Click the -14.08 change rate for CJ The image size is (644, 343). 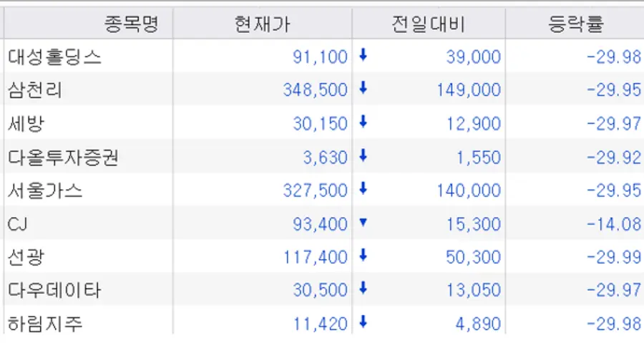coord(613,224)
